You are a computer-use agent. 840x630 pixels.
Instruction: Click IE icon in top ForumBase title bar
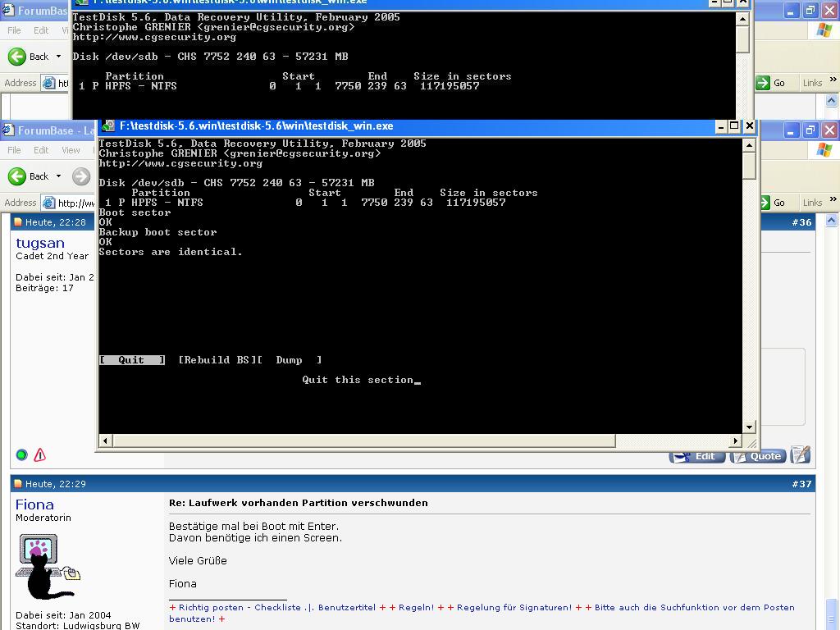click(7, 10)
